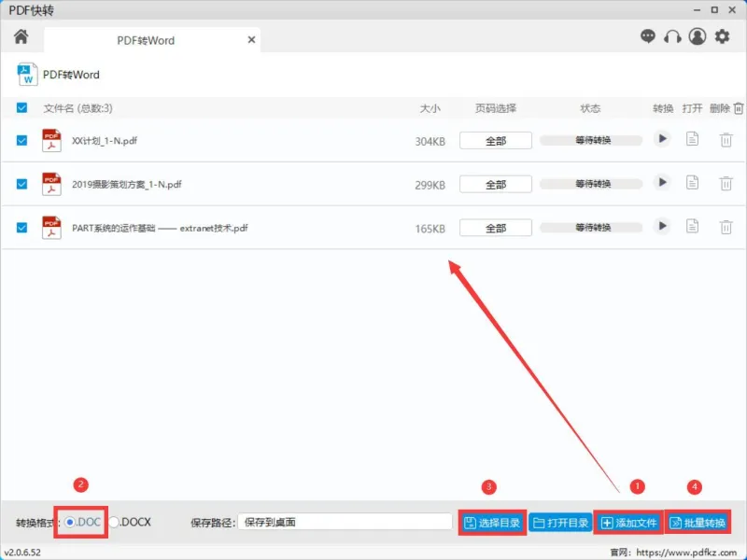
Task: Click file name XX计划_1-N.pdf
Action: (105, 141)
